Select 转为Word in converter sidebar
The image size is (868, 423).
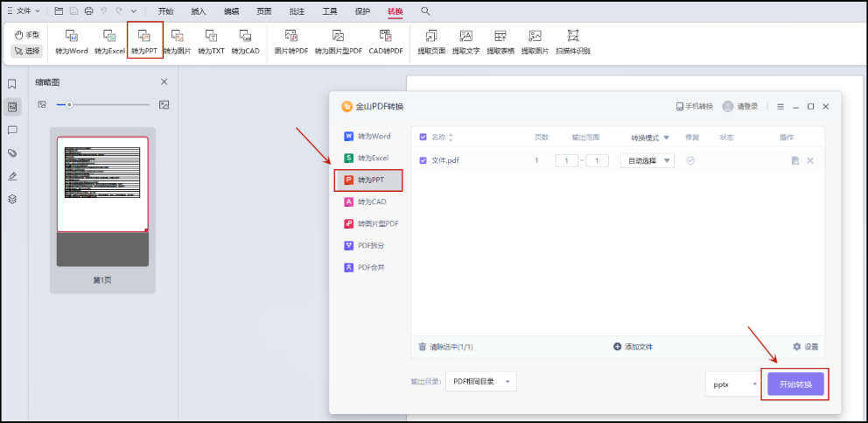pos(368,137)
